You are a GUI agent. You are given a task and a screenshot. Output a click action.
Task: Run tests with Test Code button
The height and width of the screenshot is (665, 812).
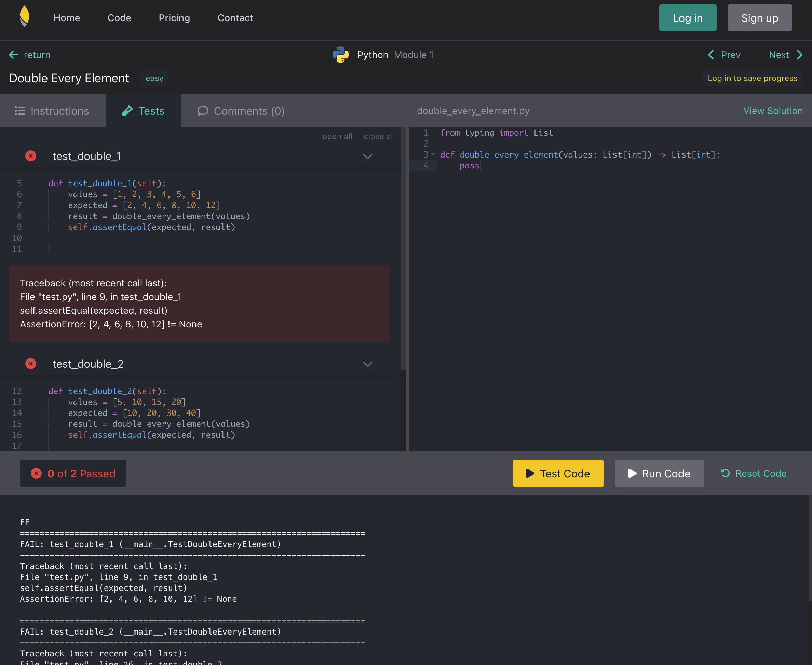[558, 474]
